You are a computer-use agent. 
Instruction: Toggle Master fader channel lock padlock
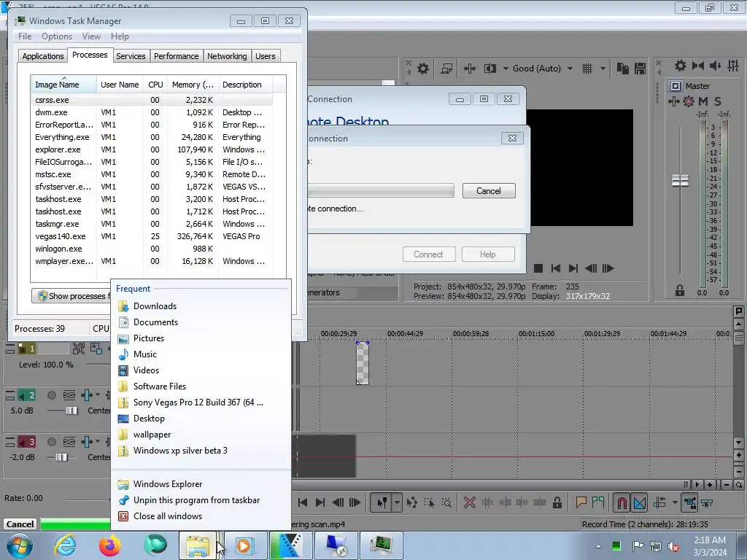(680, 290)
